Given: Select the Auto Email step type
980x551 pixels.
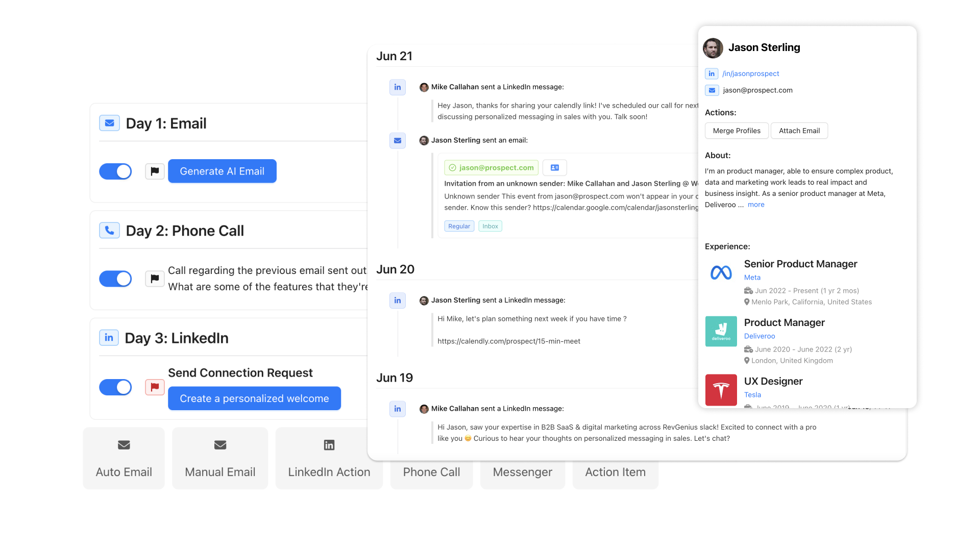Looking at the screenshot, I should click(124, 458).
